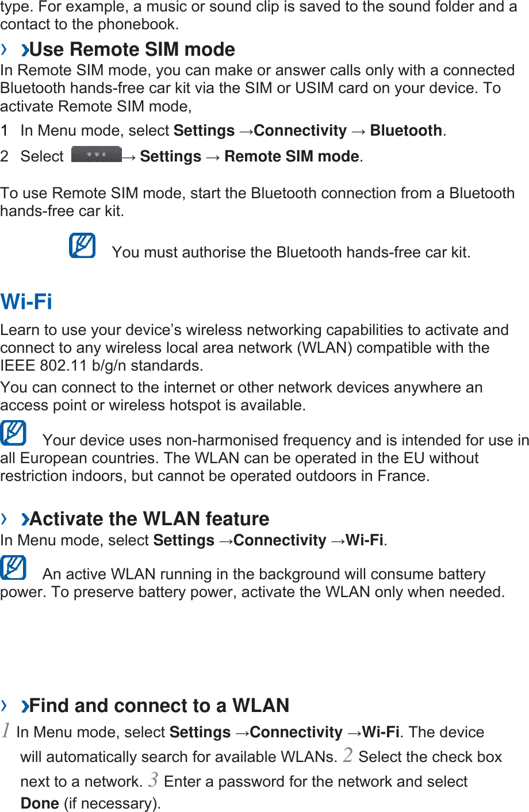Click the italic step number 2 before Select the check box
The height and width of the screenshot is (812, 529).
click(x=347, y=755)
